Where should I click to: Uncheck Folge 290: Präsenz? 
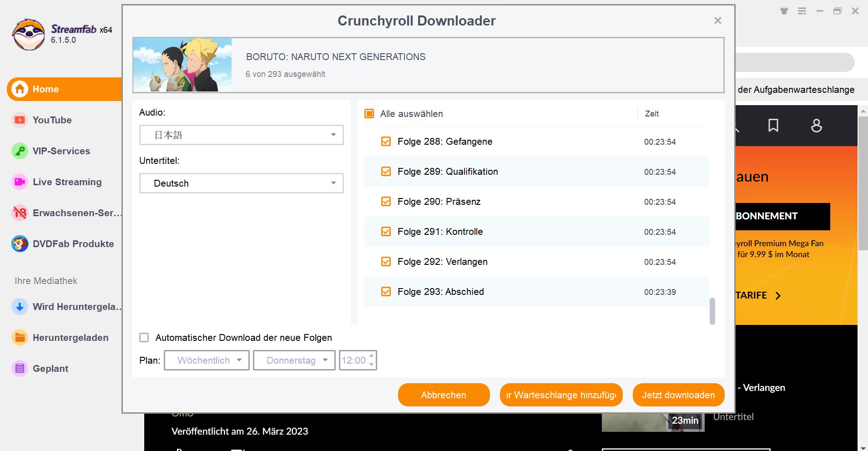[386, 202]
